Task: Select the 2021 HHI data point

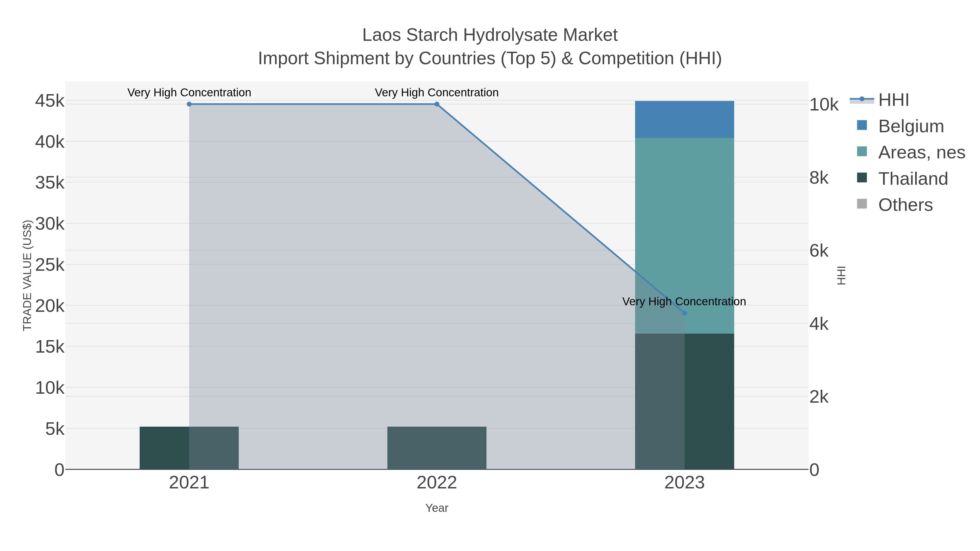Action: tap(189, 104)
